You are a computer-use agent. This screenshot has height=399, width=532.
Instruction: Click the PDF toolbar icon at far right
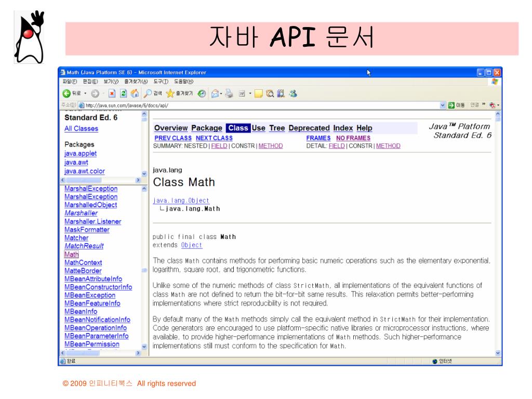click(493, 105)
